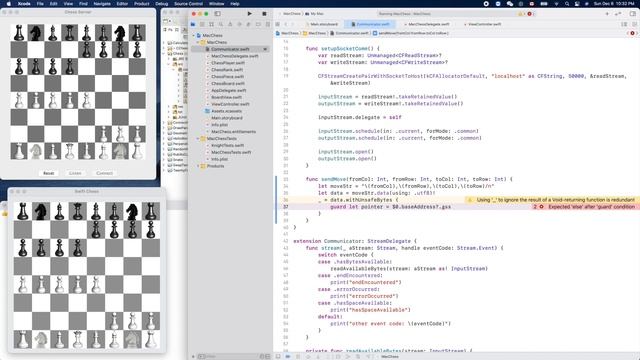This screenshot has width=640, height=360.
Task: Toggle the inspector panel at toolbar right
Action: pos(632,14)
